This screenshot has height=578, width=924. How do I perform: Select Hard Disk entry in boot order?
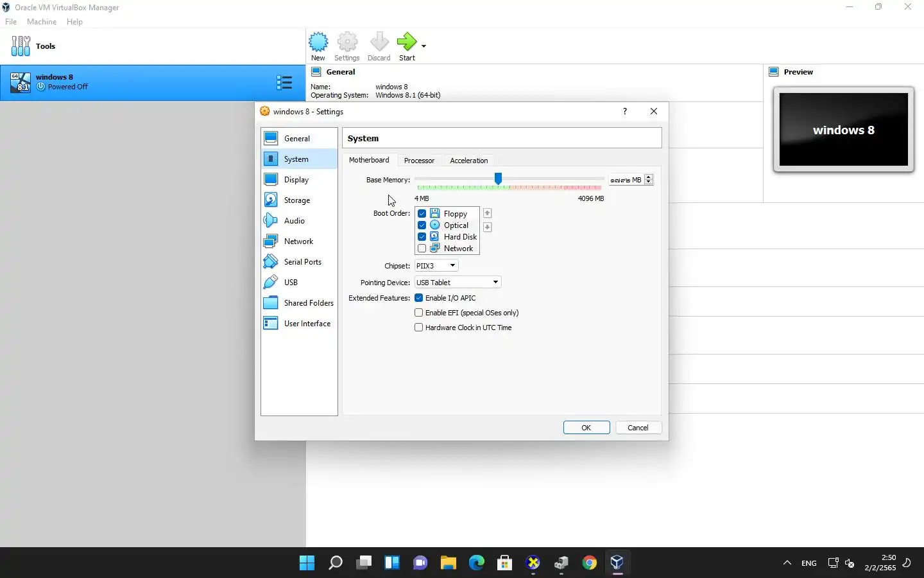pyautogui.click(x=460, y=237)
